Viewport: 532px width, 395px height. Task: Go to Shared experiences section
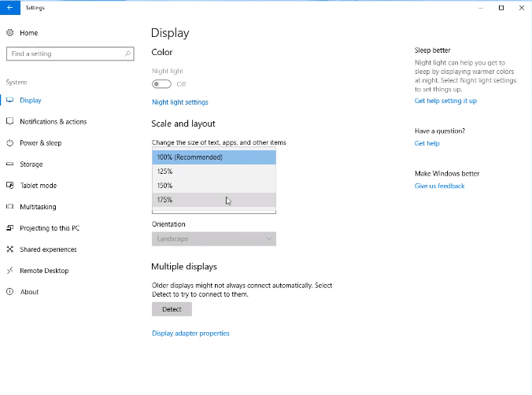[48, 249]
